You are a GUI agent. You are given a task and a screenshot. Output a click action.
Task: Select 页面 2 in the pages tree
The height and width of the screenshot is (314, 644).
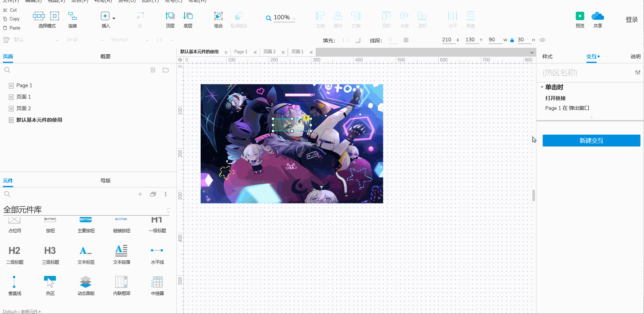(x=23, y=108)
